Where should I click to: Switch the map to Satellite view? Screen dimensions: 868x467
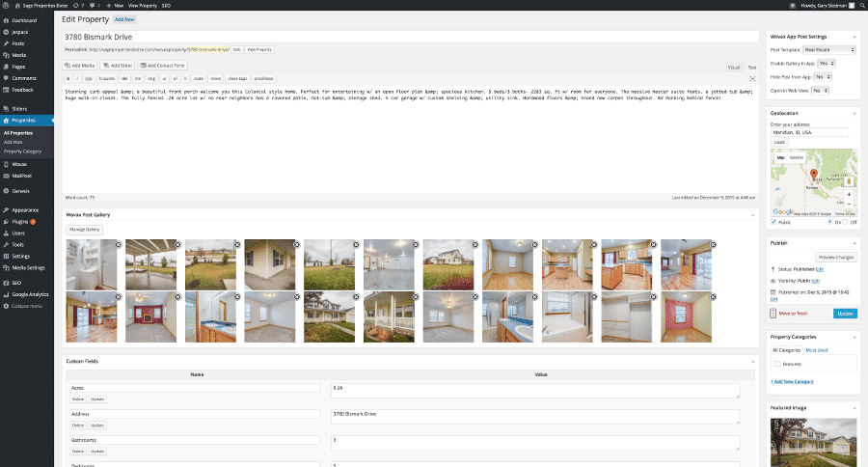796,157
